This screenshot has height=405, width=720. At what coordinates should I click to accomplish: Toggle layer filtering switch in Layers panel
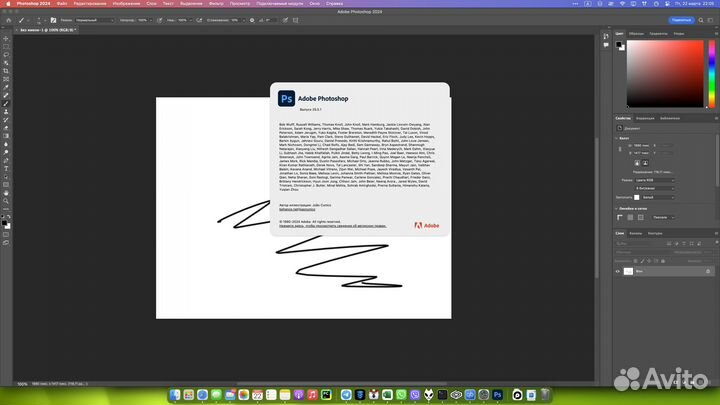tap(716, 243)
